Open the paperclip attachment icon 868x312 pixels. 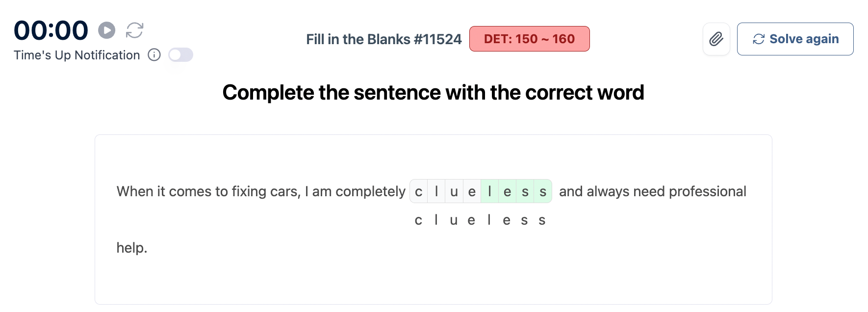pyautogui.click(x=716, y=39)
